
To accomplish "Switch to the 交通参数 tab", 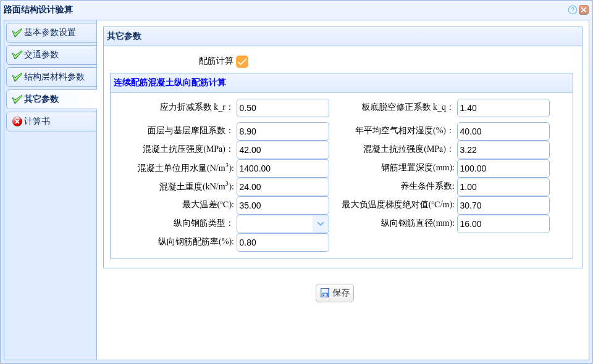I will 51,55.
